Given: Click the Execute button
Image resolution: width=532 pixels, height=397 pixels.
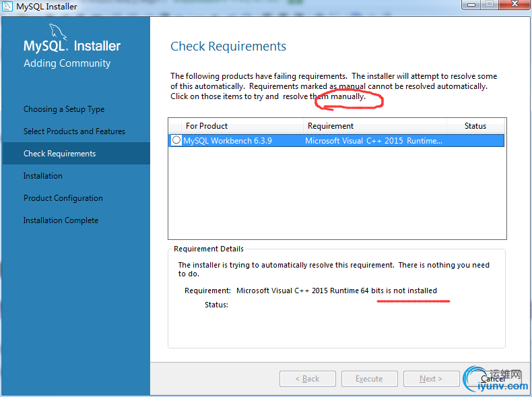Looking at the screenshot, I should tap(369, 379).
